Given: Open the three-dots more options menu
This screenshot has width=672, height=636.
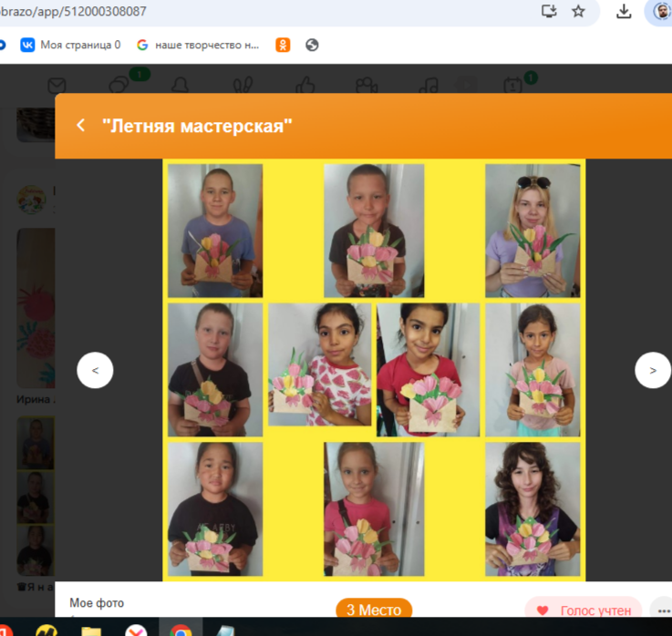Looking at the screenshot, I should (x=661, y=610).
